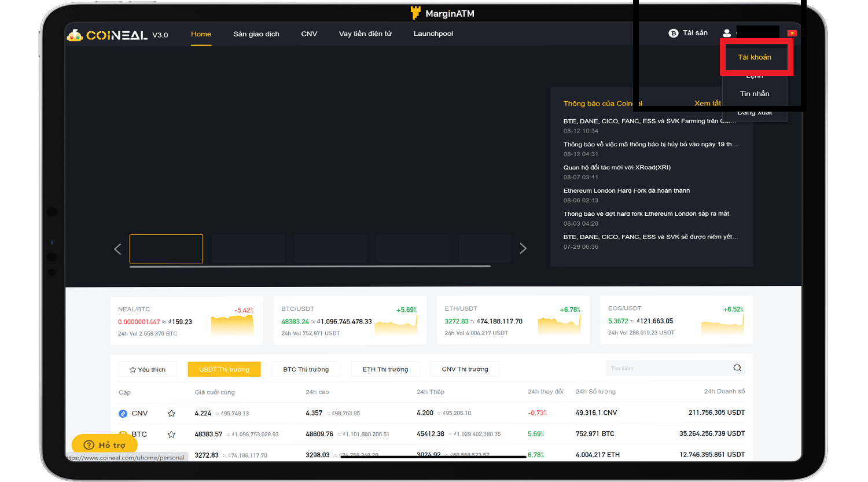Screen dimensions: 868x482
Task: Open the user account profile icon
Action: pyautogui.click(x=727, y=34)
